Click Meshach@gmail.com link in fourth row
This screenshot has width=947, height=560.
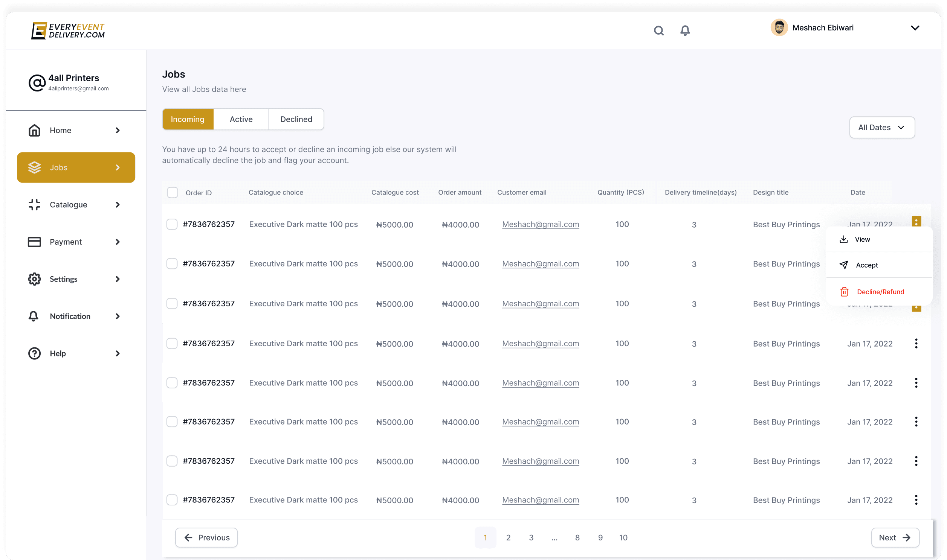[540, 343]
